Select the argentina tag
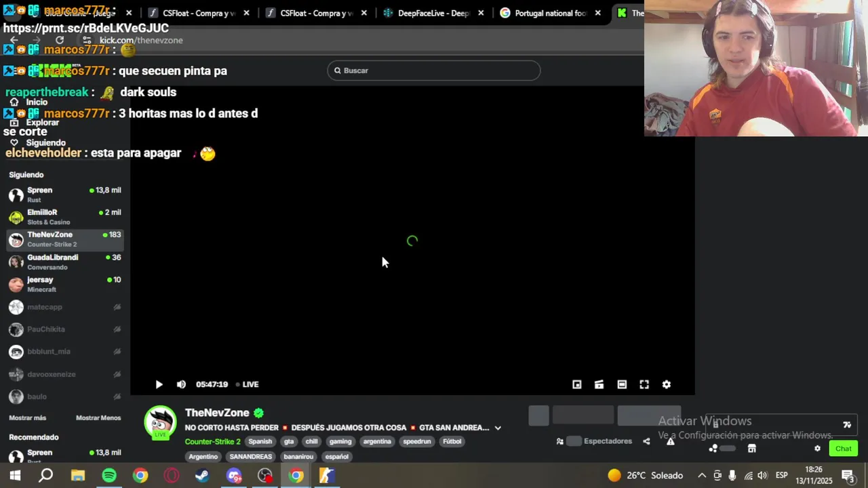This screenshot has width=868, height=488. coord(377,441)
